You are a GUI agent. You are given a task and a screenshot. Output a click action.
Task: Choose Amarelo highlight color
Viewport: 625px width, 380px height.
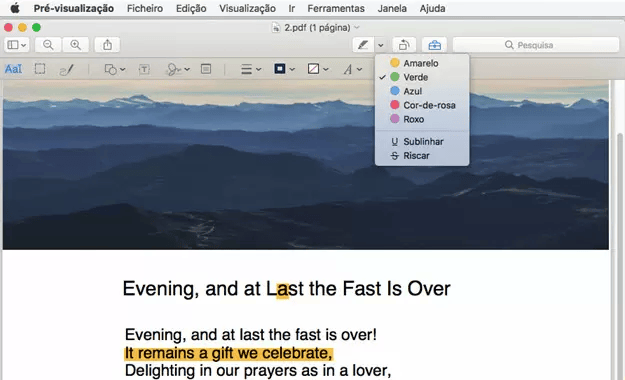422,63
